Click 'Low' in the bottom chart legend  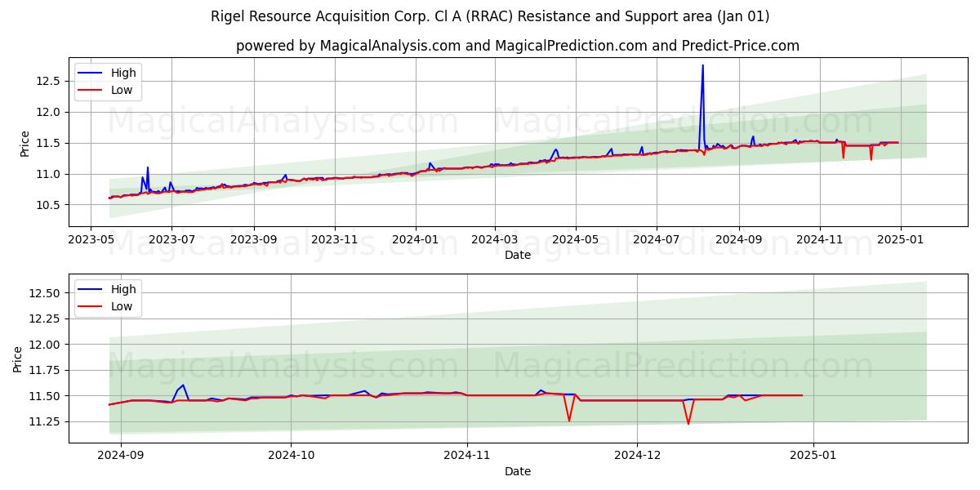click(x=122, y=307)
